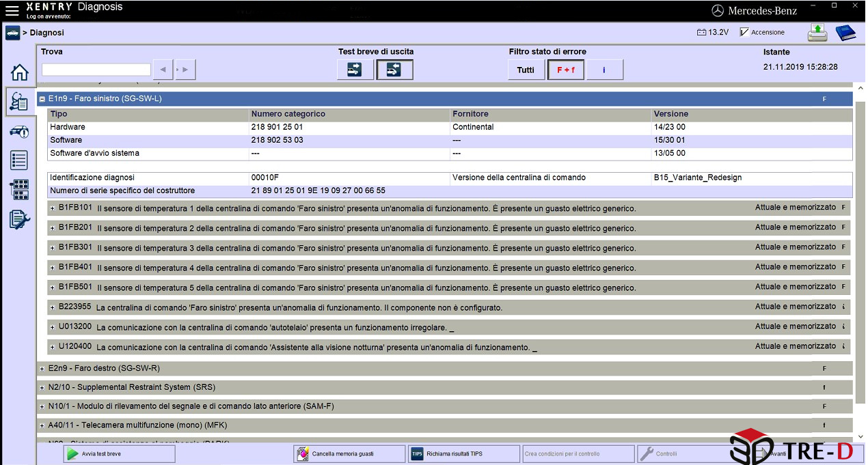Screen dimensions: 868x465
Task: Click the home icon in left sidebar
Action: (x=20, y=72)
